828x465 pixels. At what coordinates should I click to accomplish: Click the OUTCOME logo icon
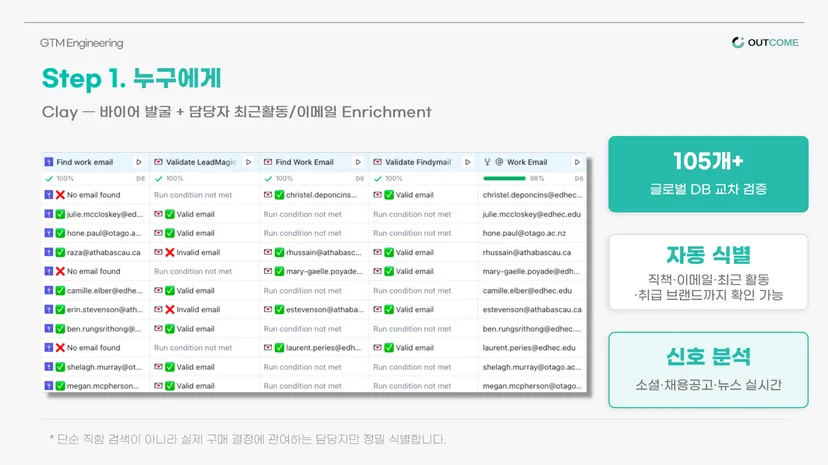tap(738, 42)
